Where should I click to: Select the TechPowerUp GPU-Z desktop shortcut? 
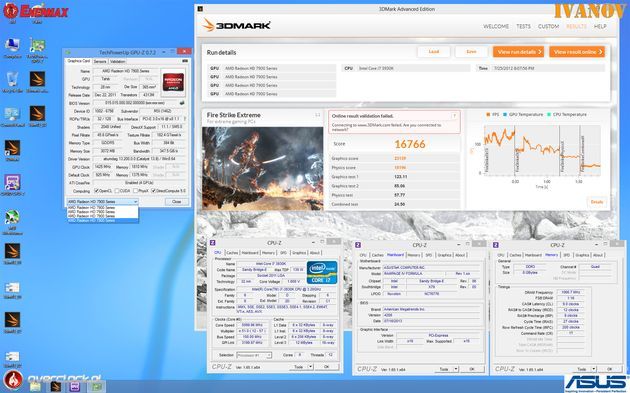point(37,49)
